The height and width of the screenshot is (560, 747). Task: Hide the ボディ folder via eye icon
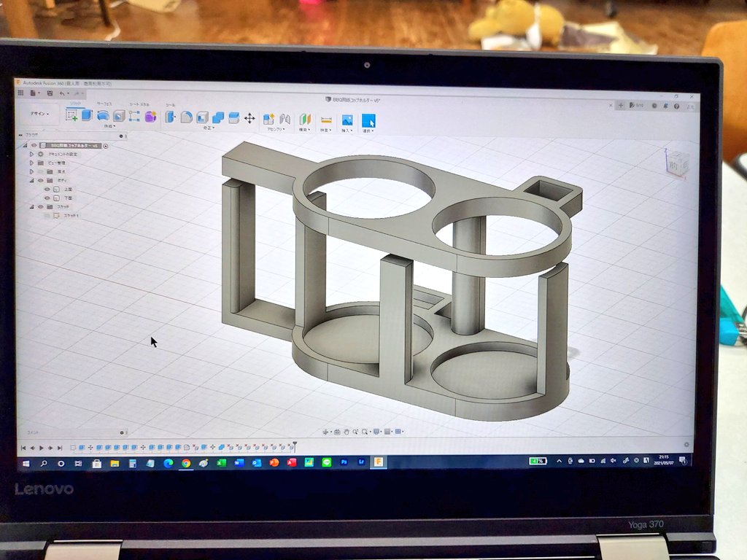[41, 180]
